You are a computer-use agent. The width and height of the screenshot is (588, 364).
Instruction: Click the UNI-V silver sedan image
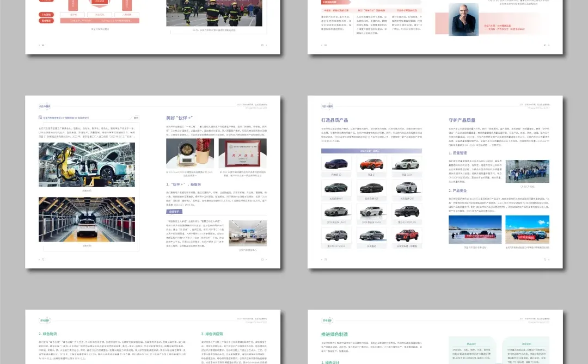tap(336, 212)
